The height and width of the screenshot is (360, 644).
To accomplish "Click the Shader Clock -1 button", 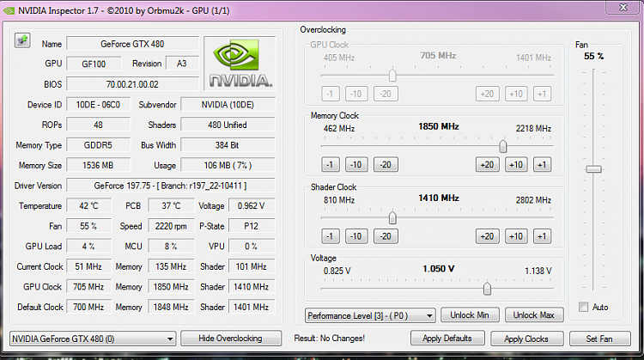I will (331, 236).
